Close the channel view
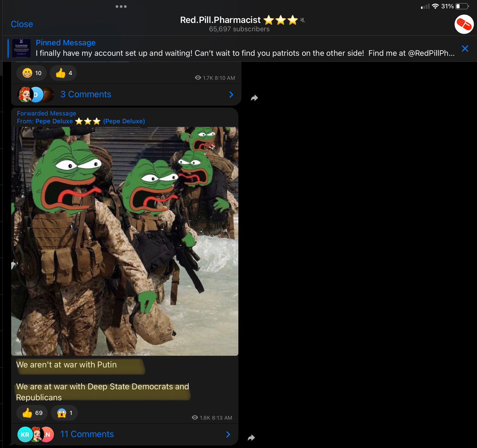Image resolution: width=477 pixels, height=448 pixels. (x=22, y=24)
